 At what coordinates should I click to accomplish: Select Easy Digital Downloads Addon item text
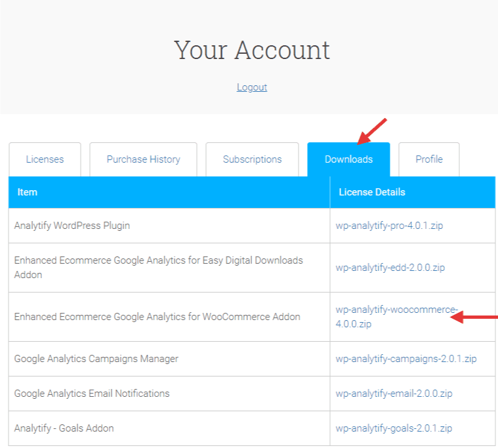pos(159,268)
